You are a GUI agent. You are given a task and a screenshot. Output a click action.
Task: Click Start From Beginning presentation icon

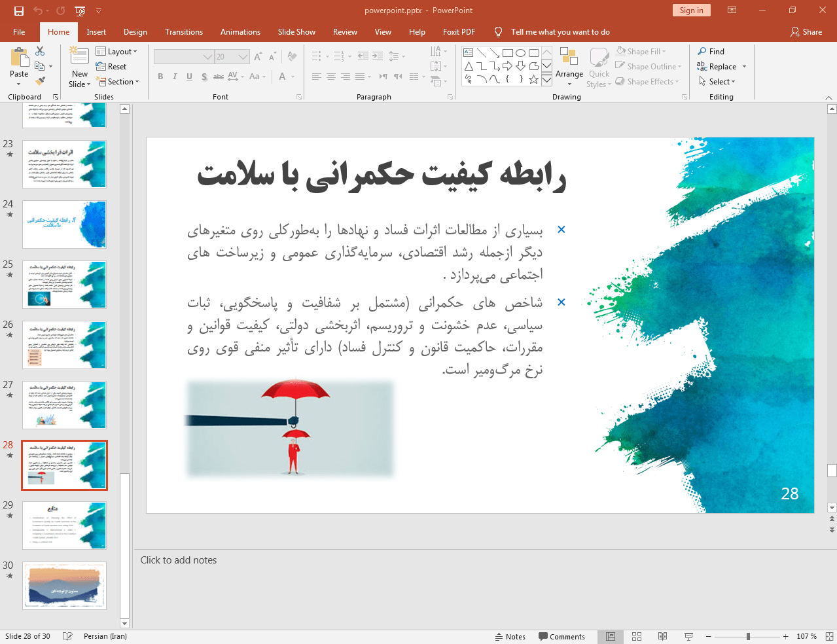(x=80, y=10)
